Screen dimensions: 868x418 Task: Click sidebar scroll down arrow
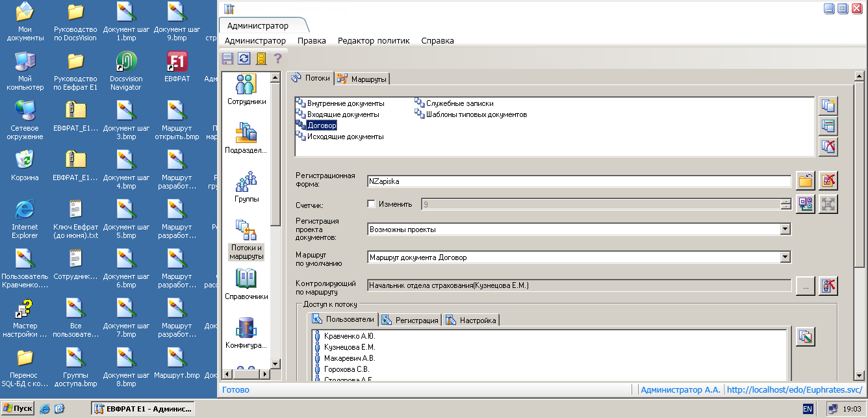pyautogui.click(x=275, y=364)
